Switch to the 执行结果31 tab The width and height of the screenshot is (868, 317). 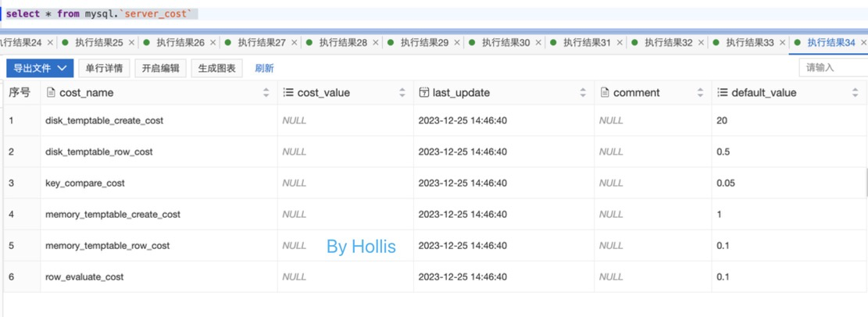[586, 43]
